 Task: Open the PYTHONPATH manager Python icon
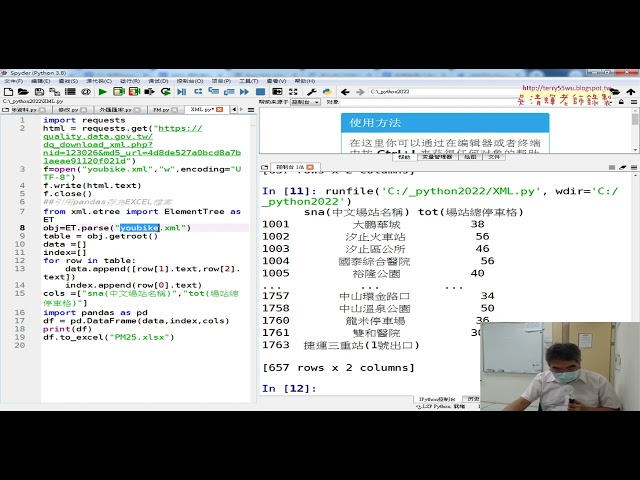327,92
